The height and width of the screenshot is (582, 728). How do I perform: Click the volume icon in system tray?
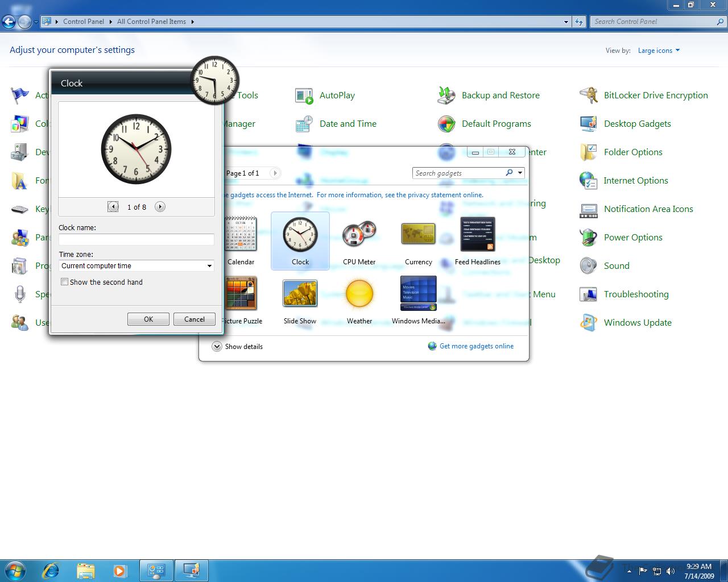tap(671, 571)
